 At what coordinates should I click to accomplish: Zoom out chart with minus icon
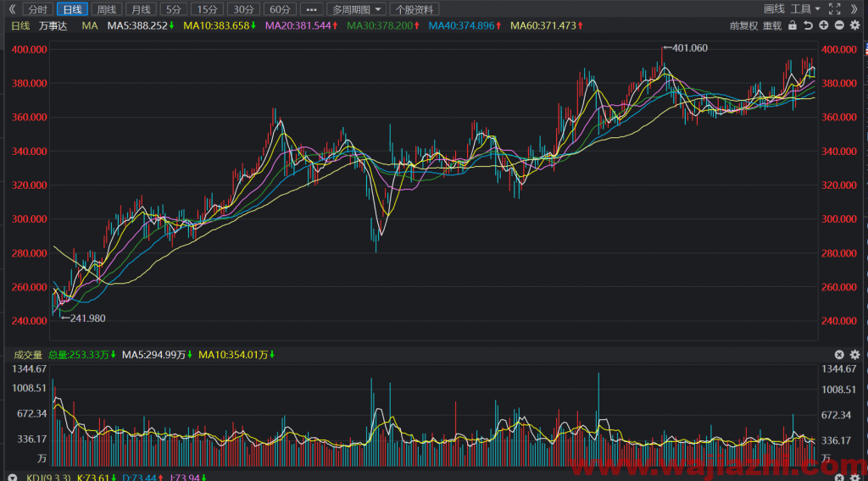tap(839, 25)
